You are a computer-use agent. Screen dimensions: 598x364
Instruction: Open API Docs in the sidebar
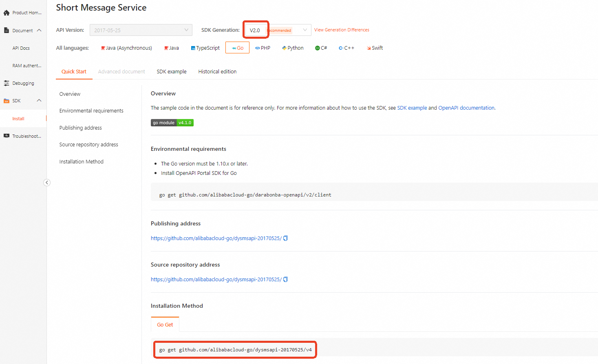(21, 48)
